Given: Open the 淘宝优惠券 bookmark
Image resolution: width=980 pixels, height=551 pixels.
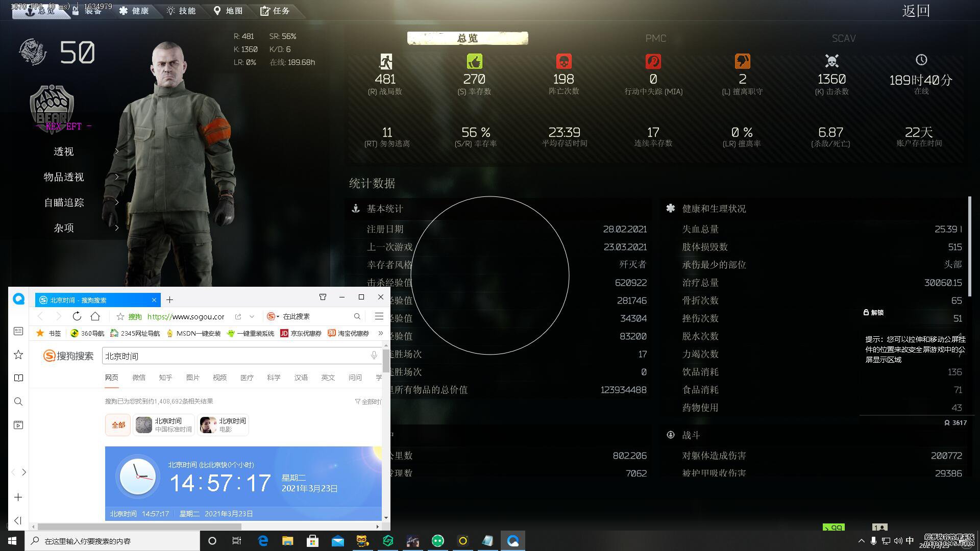Looking at the screenshot, I should tap(348, 333).
